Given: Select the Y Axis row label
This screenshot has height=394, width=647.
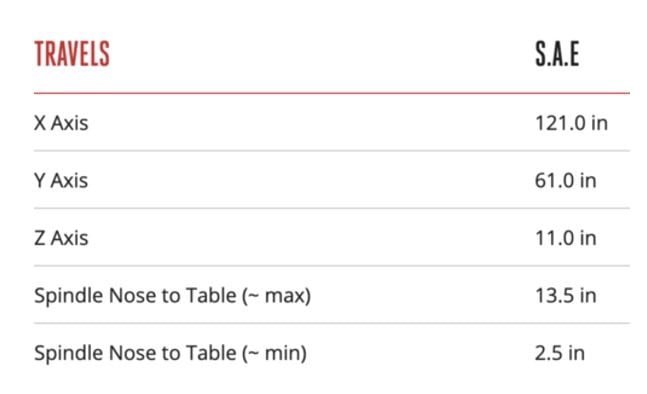Looking at the screenshot, I should 61,180.
